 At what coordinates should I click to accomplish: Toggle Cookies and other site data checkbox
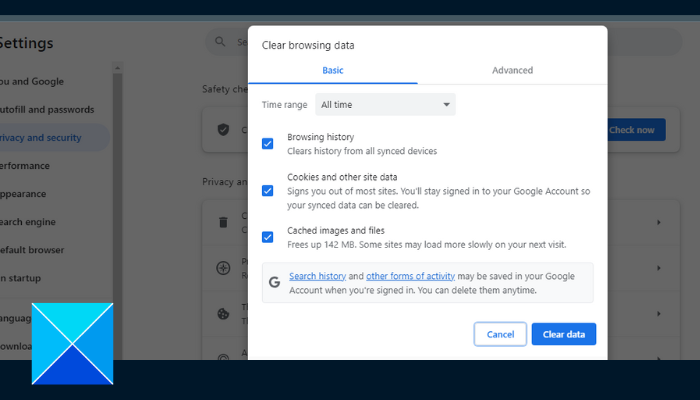pyautogui.click(x=267, y=190)
